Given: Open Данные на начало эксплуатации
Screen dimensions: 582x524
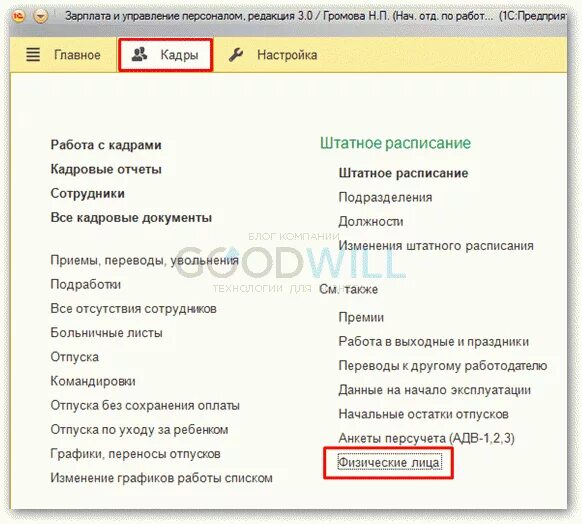Looking at the screenshot, I should point(435,390).
